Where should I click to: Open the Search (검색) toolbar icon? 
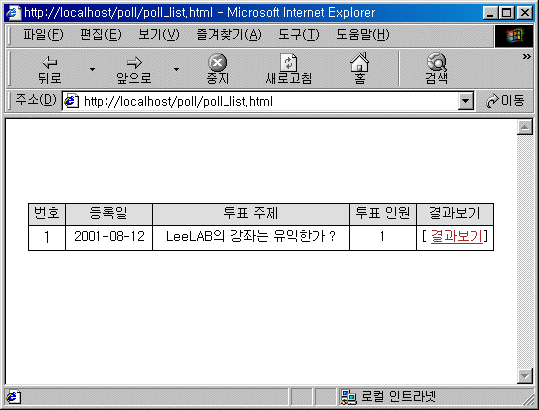click(x=437, y=62)
